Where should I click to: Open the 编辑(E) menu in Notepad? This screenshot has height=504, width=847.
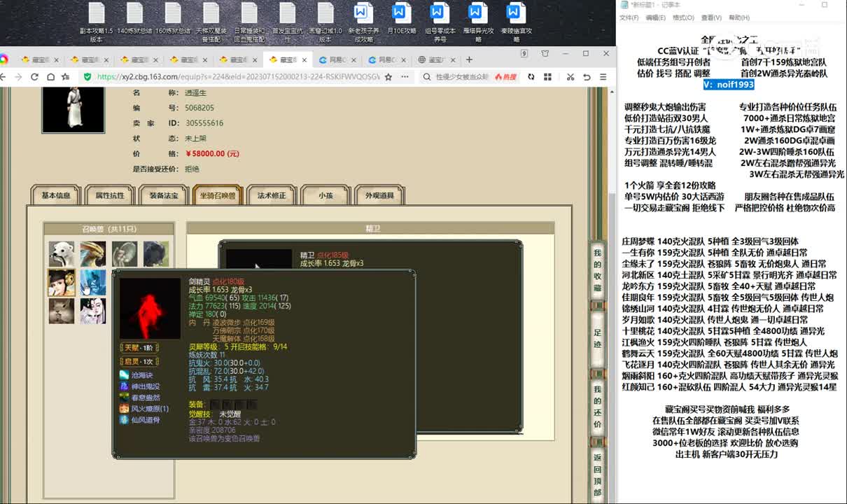point(656,17)
